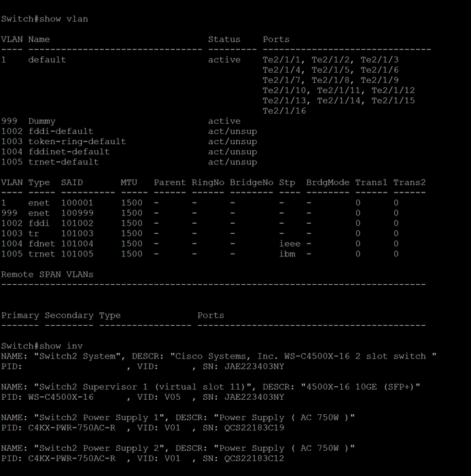471x476 pixels.
Task: Click VID V05 value
Action: tap(173, 397)
